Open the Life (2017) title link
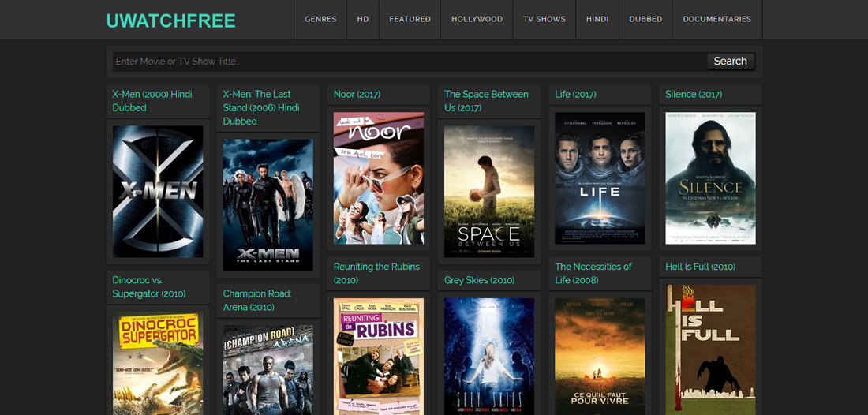This screenshot has width=868, height=415. pyautogui.click(x=576, y=94)
